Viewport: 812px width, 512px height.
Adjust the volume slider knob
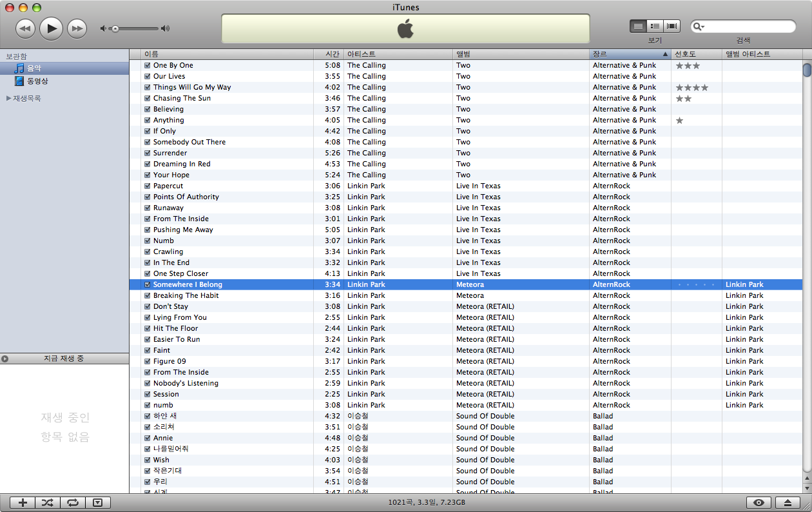pos(115,28)
